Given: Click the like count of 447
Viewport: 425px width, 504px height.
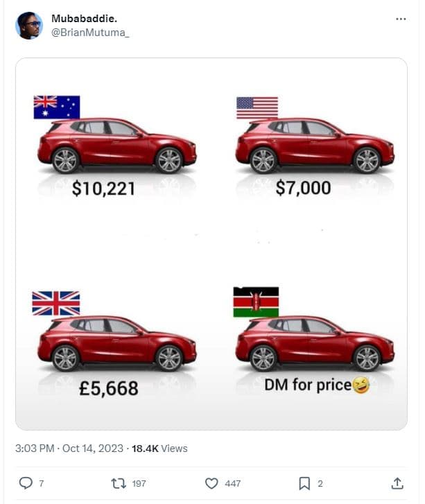Looking at the screenshot, I should click(x=234, y=484).
